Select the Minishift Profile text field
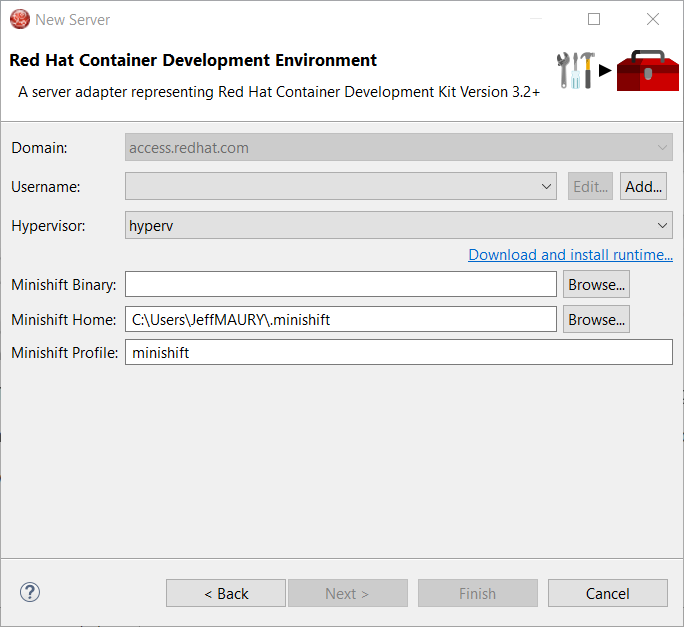 (398, 352)
